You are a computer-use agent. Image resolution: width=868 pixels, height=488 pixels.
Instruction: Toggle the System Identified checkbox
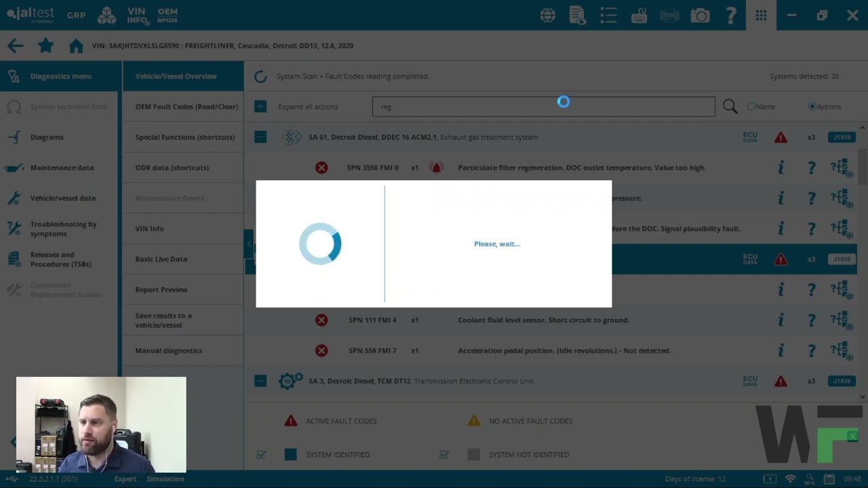pos(261,455)
